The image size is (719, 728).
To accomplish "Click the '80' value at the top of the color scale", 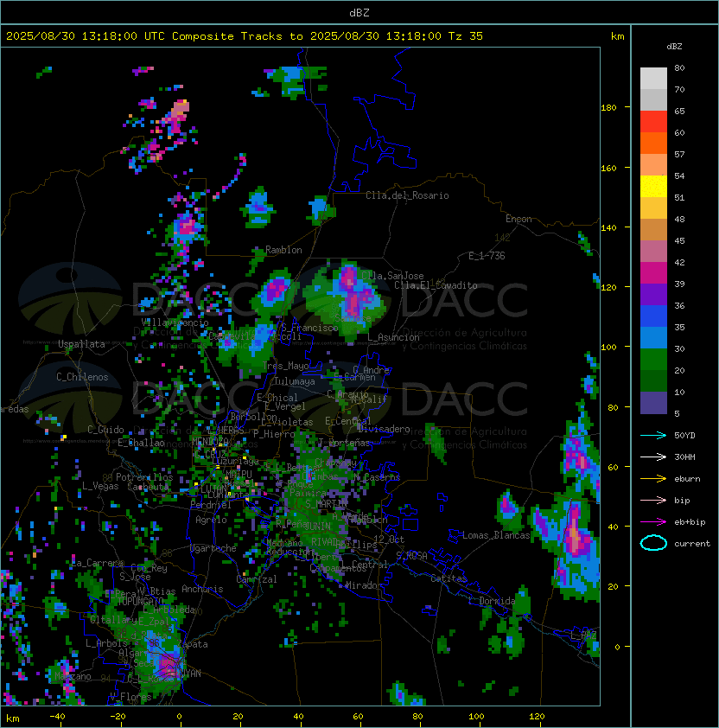I will (x=679, y=67).
